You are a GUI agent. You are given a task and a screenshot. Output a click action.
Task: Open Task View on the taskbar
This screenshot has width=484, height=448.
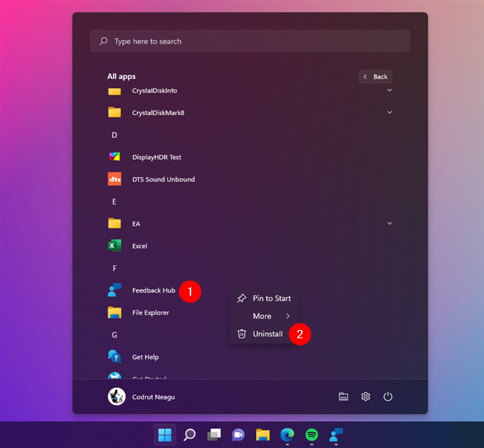[x=214, y=435]
